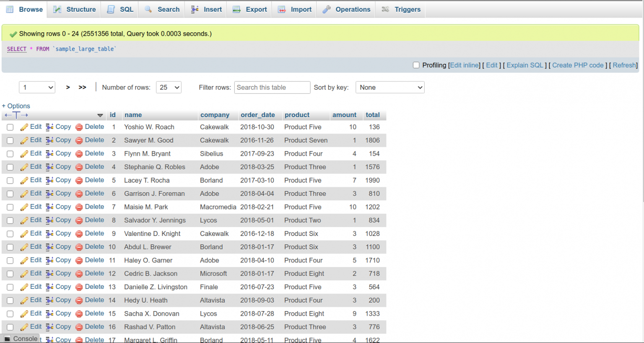The height and width of the screenshot is (343, 644).
Task: Click inside the Search this table field
Action: (x=272, y=87)
